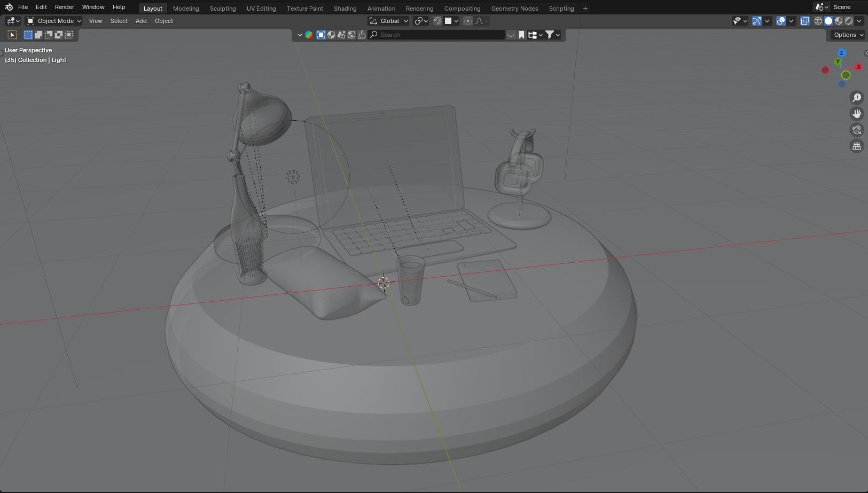This screenshot has width=868, height=493.
Task: Click the Blender logo icon
Action: [x=9, y=7]
